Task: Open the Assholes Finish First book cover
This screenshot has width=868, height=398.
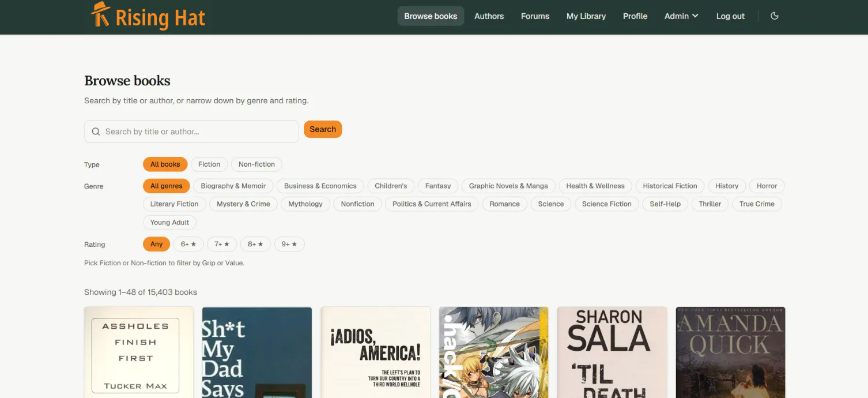Action: click(139, 352)
